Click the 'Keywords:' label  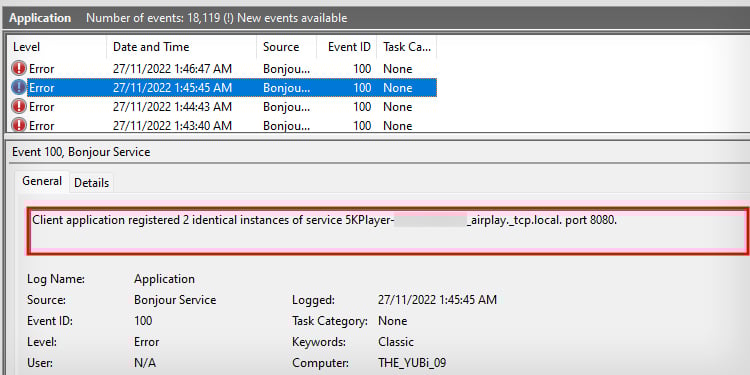coord(319,342)
